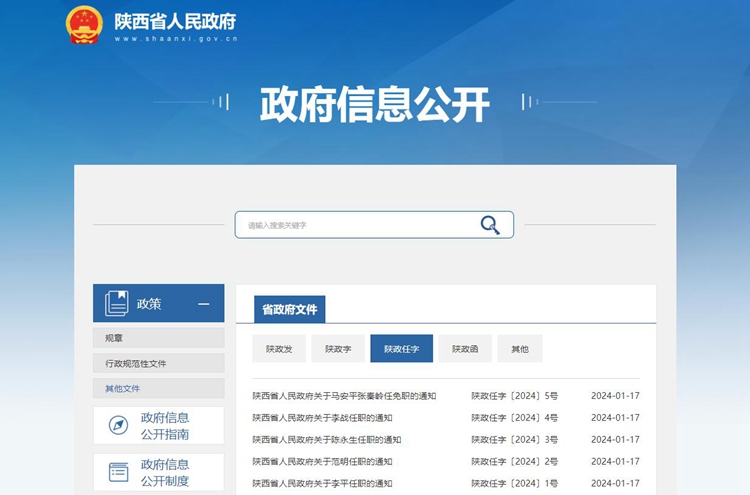Switch to the 陕政发 category
Image resolution: width=750 pixels, height=495 pixels.
pos(279,349)
